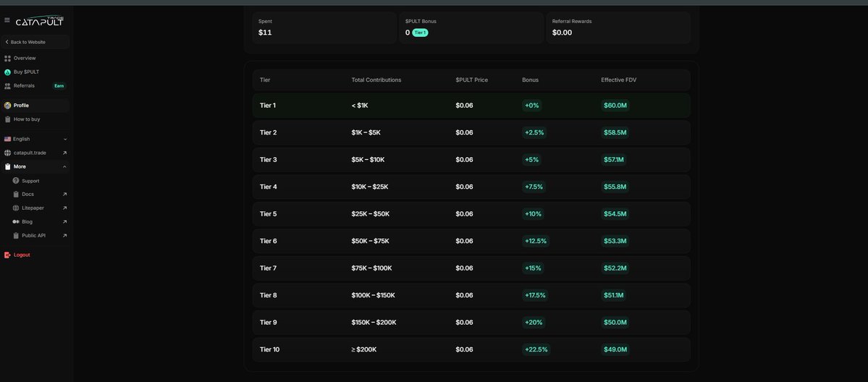Viewport: 868px width, 382px height.
Task: Click the Blog Medium icon
Action: point(16,221)
